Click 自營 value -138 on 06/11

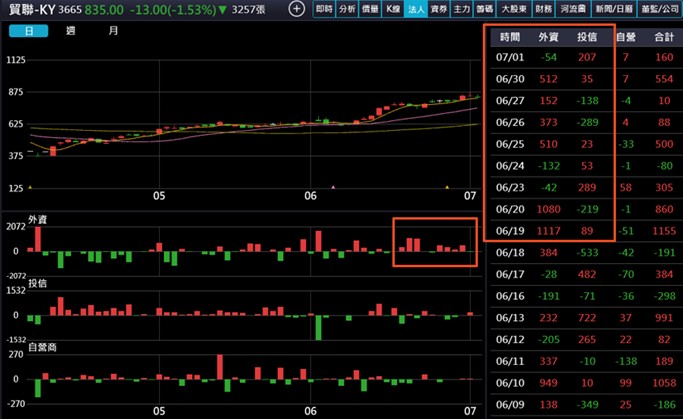pos(626,361)
